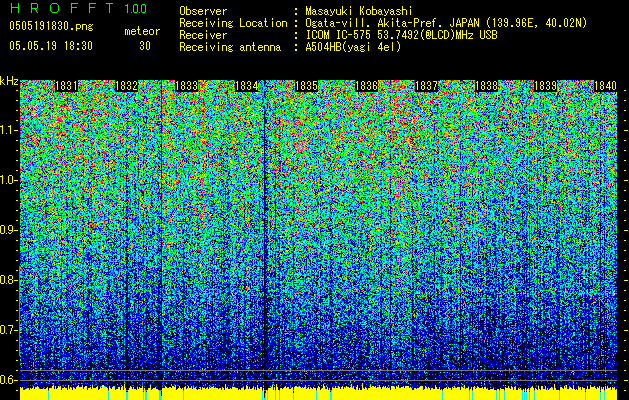Click the meteor count value 30
629x400 pixels.
145,46
